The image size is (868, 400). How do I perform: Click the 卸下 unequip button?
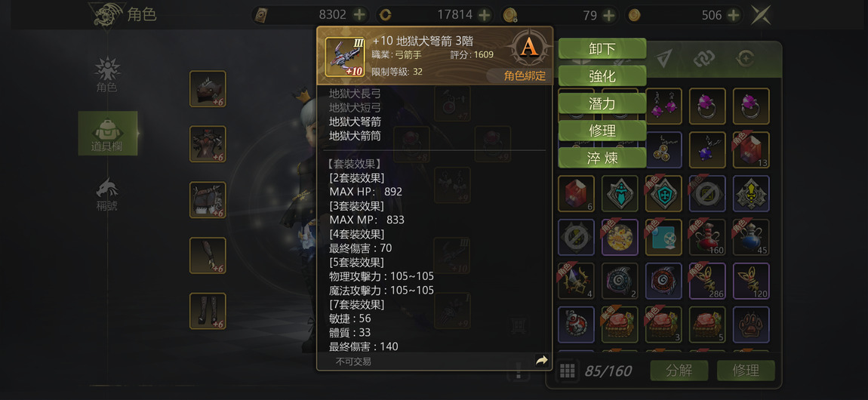(602, 48)
